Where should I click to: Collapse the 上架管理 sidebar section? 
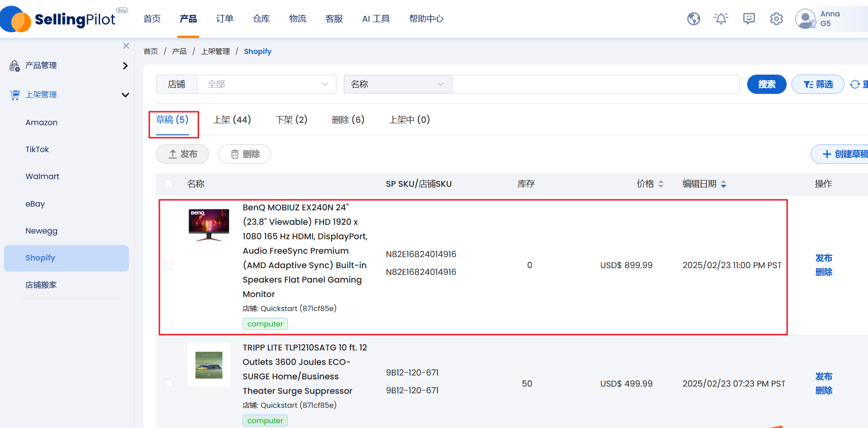click(x=125, y=95)
